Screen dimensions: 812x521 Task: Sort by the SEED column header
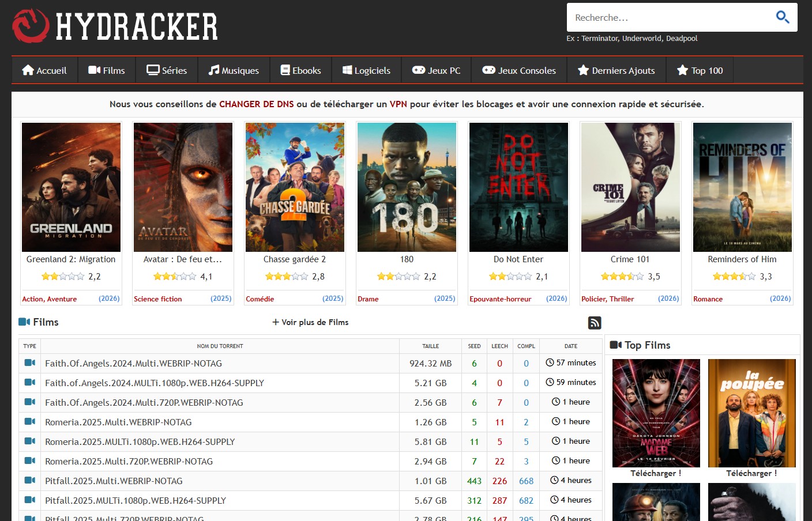coord(474,346)
